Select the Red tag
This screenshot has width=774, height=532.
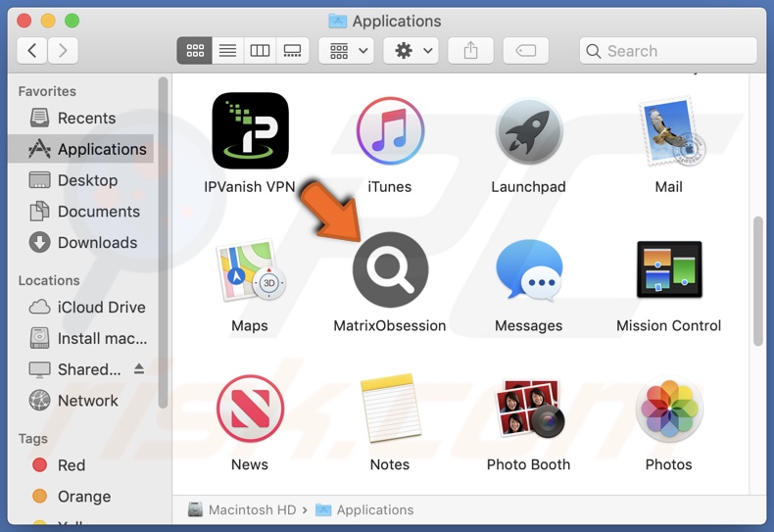pos(81,464)
